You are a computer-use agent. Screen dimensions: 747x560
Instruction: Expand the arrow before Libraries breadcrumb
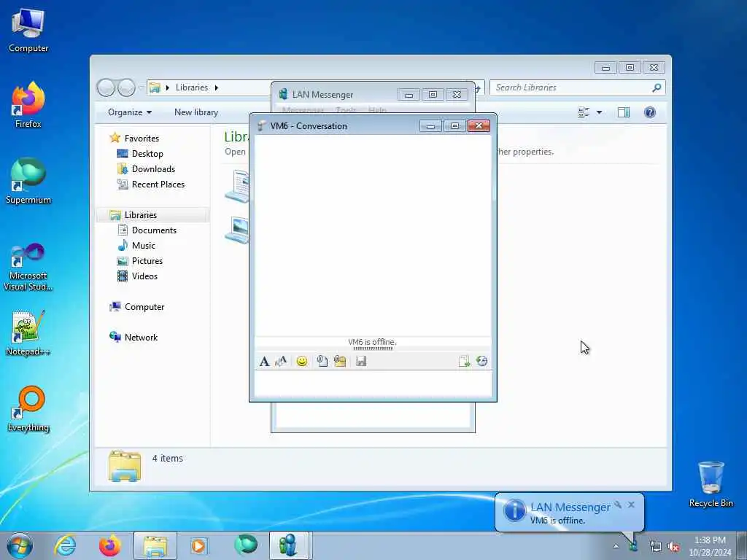pyautogui.click(x=168, y=87)
